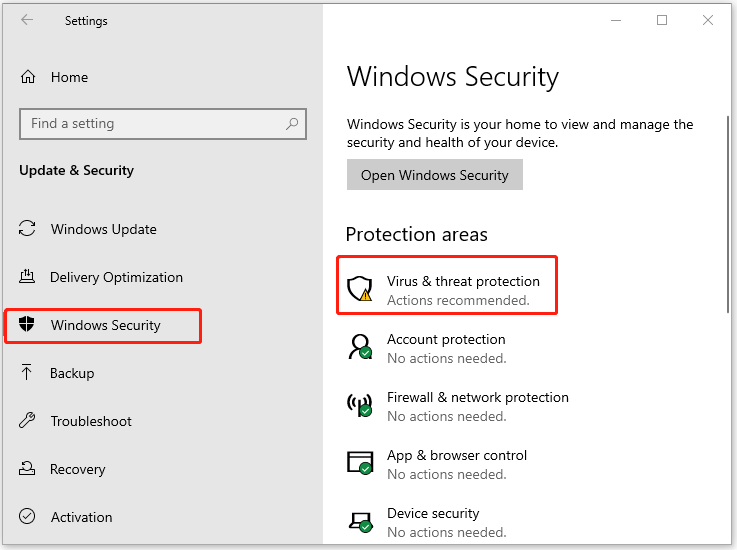This screenshot has width=737, height=550.
Task: Click the search magnifier icon
Action: [292, 124]
